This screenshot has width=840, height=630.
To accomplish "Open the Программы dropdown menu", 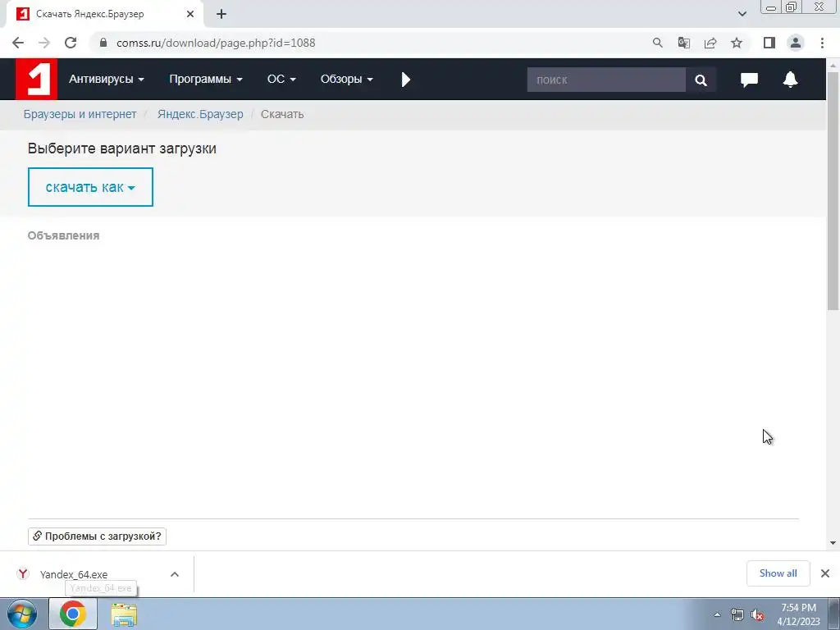I will [206, 80].
